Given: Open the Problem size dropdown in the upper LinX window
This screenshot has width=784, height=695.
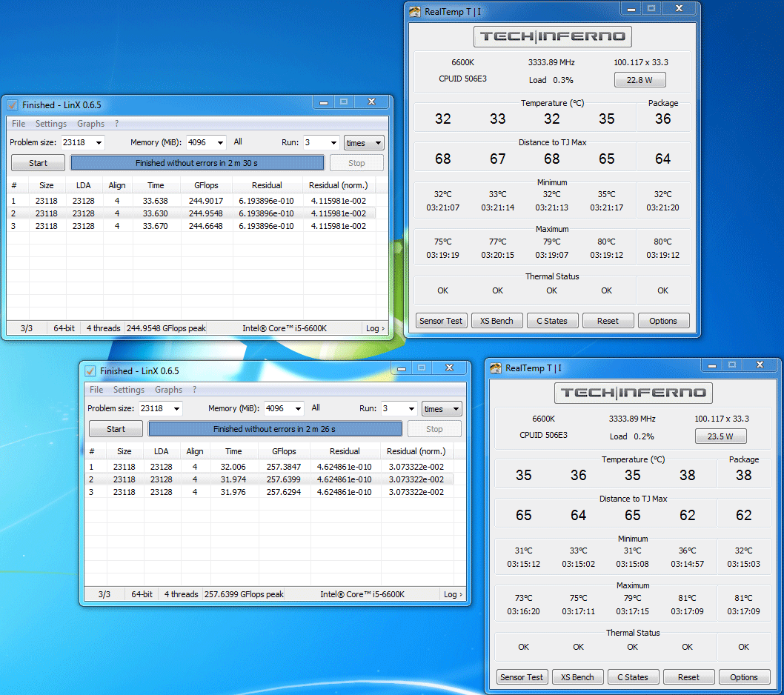Looking at the screenshot, I should (x=99, y=142).
